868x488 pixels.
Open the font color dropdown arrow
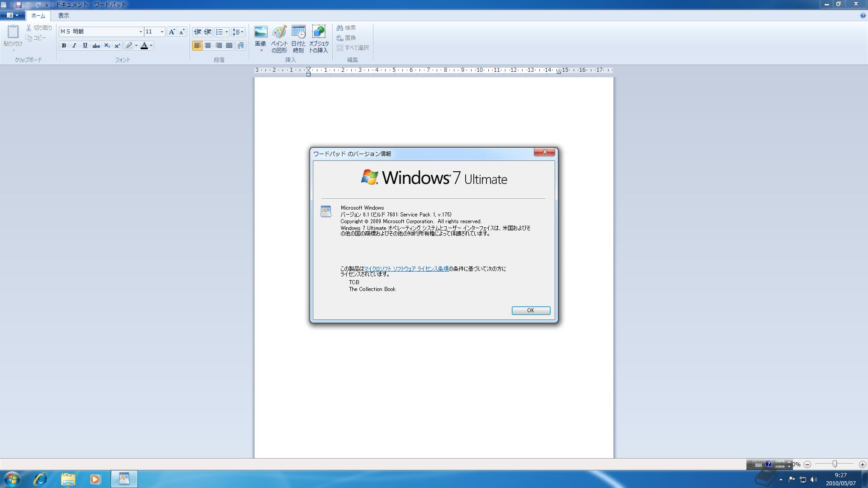click(x=151, y=46)
